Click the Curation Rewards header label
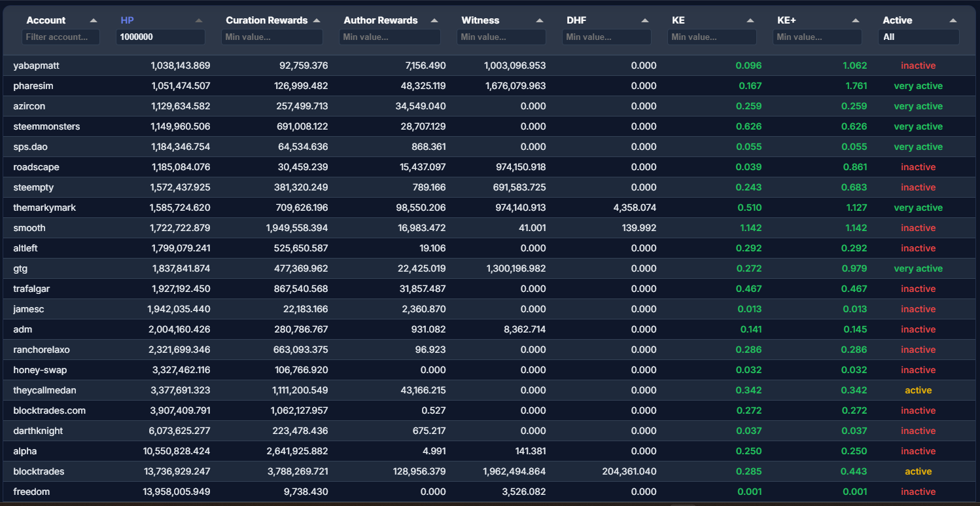Screen dimensions: 980x506 [x=266, y=20]
